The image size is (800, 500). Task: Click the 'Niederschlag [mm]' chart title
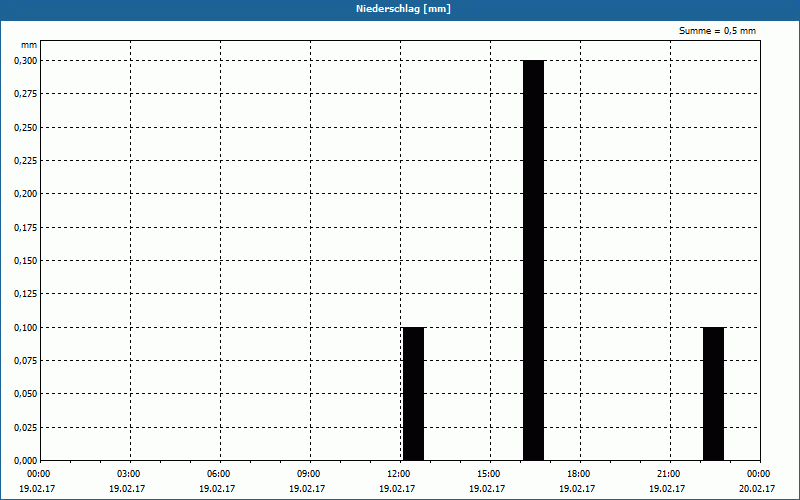pos(404,9)
